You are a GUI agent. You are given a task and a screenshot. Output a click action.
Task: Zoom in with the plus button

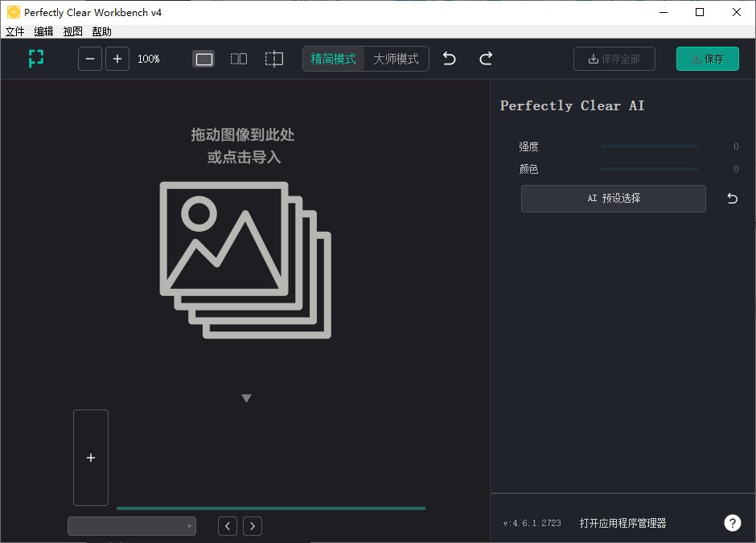[117, 58]
